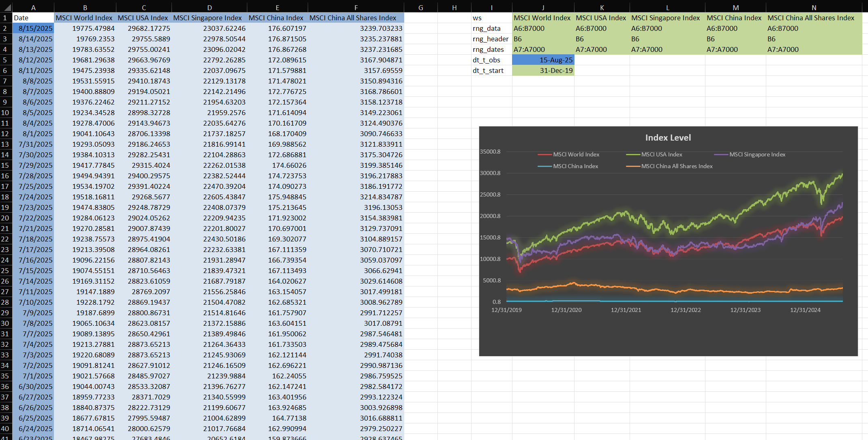Select date cell 8/1/2025
The width and height of the screenshot is (868, 440).
coord(33,134)
